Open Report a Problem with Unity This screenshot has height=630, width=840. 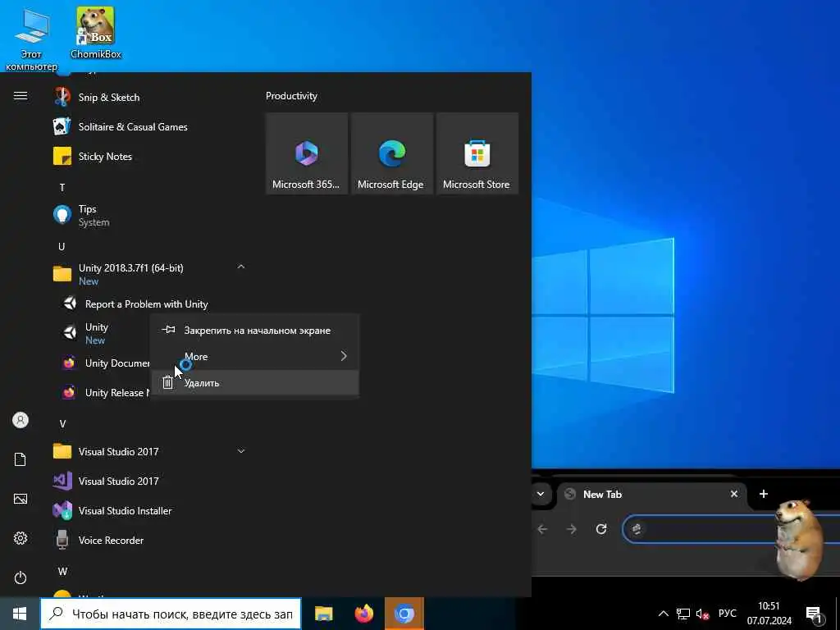click(146, 304)
